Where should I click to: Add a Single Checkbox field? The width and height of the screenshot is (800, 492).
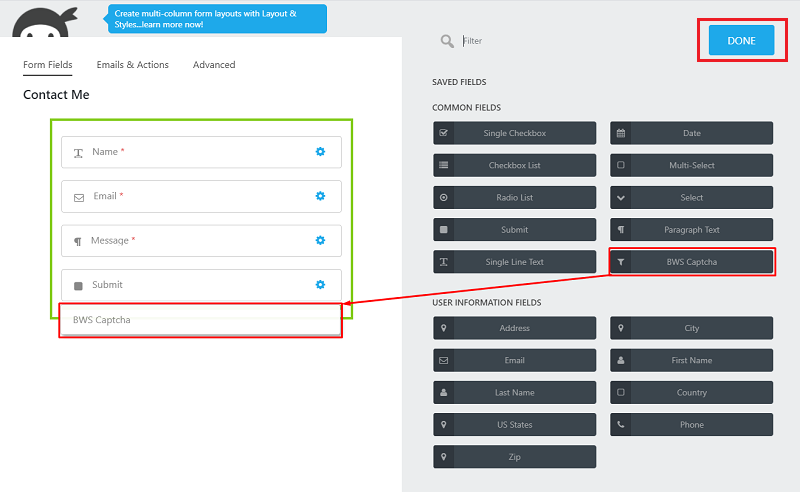[515, 133]
